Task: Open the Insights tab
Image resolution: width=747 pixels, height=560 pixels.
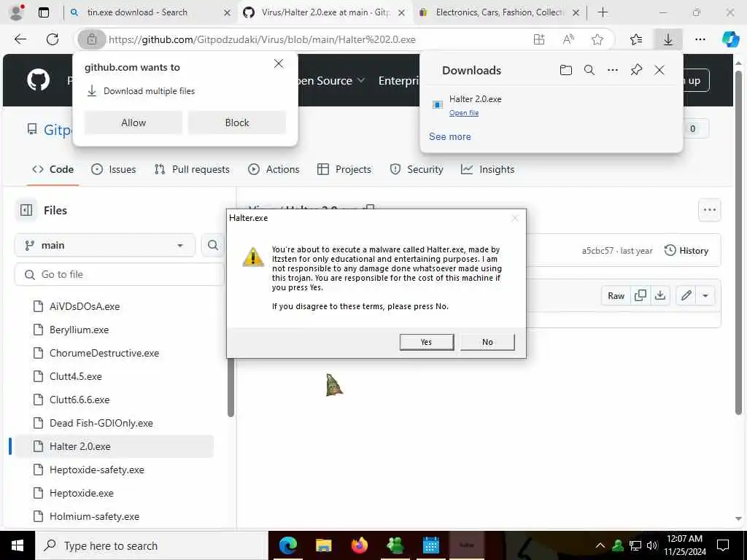Action: (x=488, y=169)
